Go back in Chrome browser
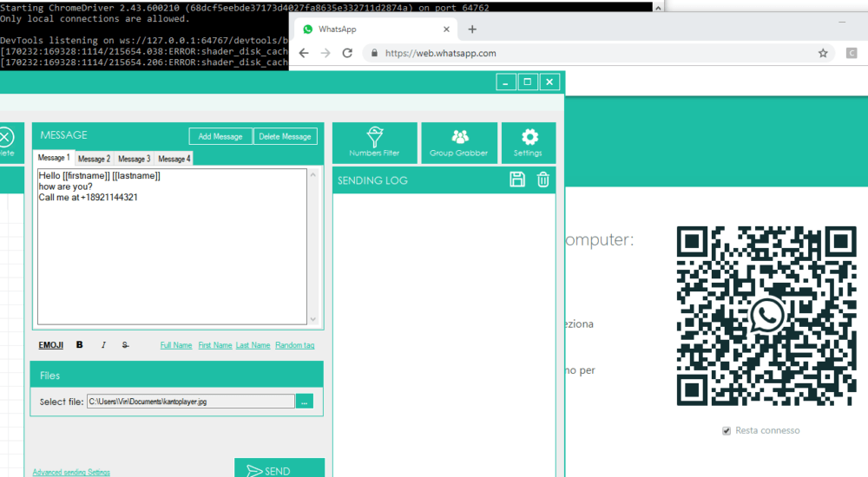The image size is (868, 477). coord(304,53)
